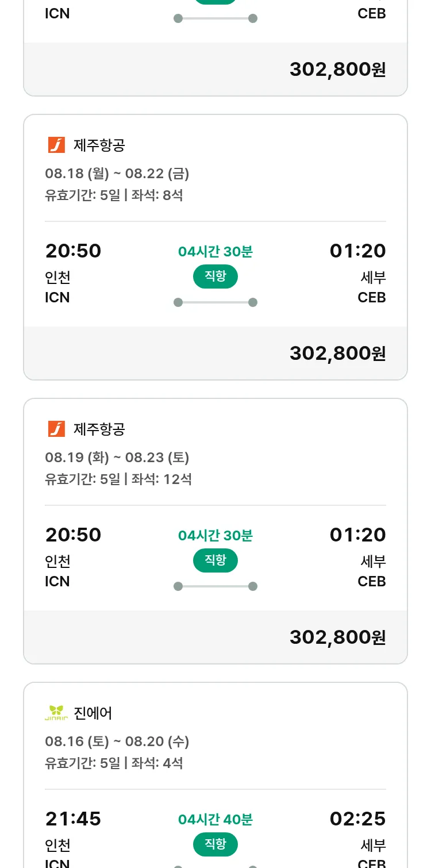The width and height of the screenshot is (431, 868).
Task: Open the 08.19 (화) ~ 08.23 (토) date range
Action: (x=117, y=457)
